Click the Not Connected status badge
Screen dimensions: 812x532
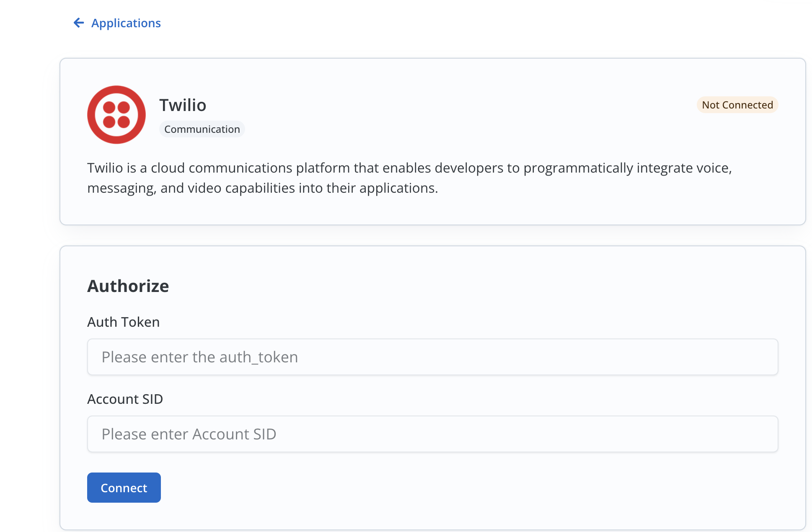[x=737, y=105]
